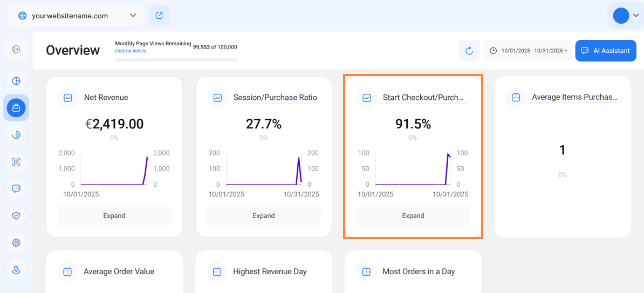The image size is (644, 293).
Task: Expand the Start Checkout/Purchase chart
Action: coord(413,216)
